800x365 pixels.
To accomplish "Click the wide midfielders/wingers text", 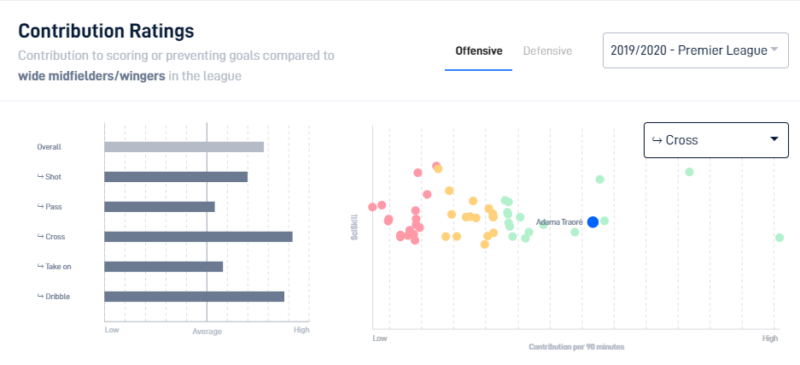I will 91,77.
